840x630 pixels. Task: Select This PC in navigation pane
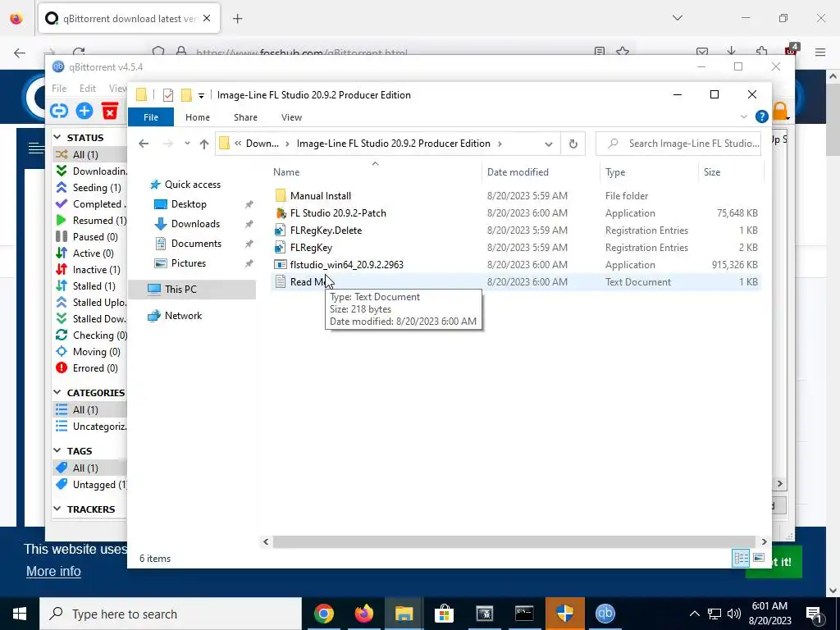coord(180,290)
